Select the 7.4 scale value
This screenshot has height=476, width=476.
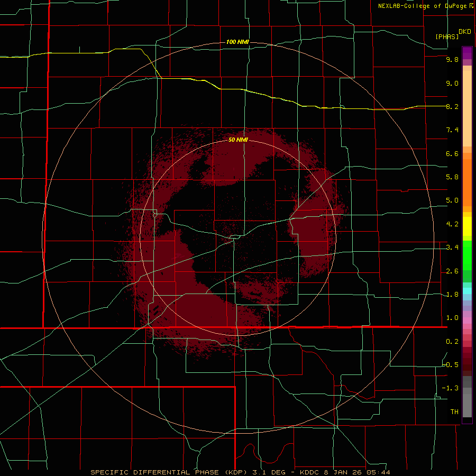(x=452, y=130)
